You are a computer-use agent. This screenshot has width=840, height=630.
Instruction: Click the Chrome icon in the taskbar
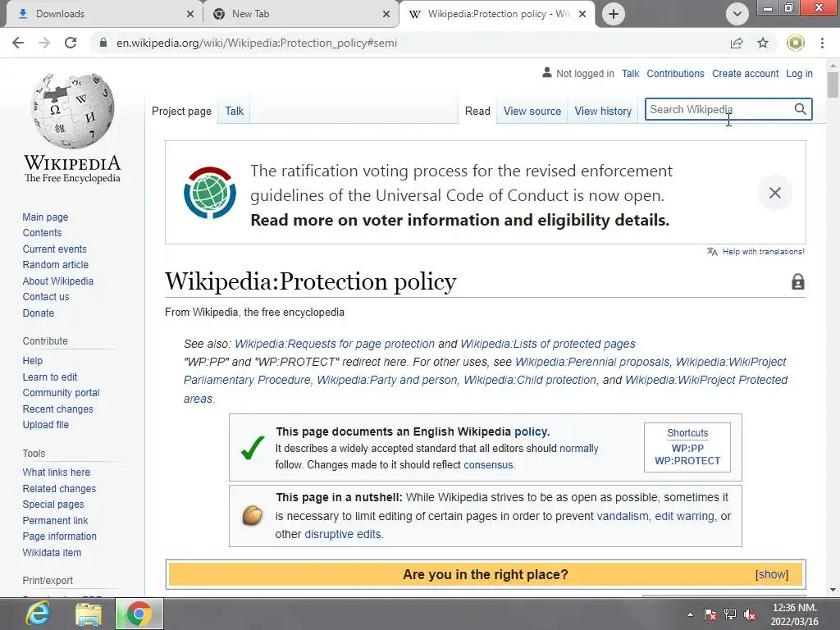(x=139, y=614)
